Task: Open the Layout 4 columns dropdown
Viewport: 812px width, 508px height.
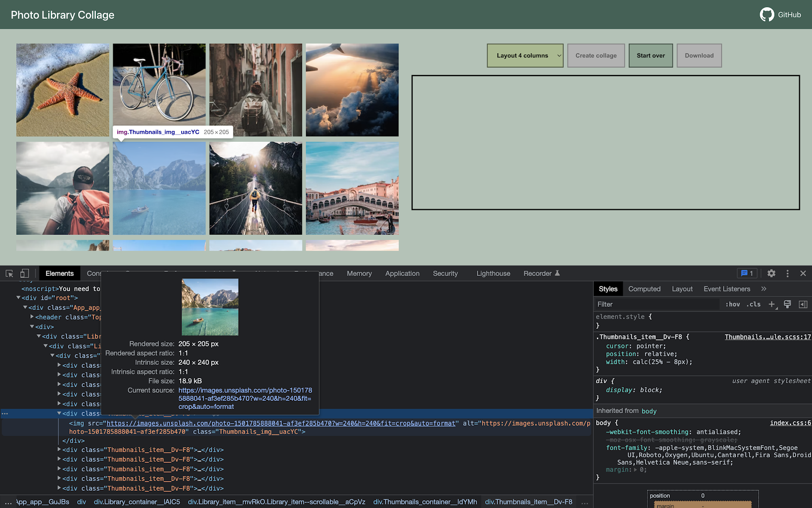Action: [525, 55]
